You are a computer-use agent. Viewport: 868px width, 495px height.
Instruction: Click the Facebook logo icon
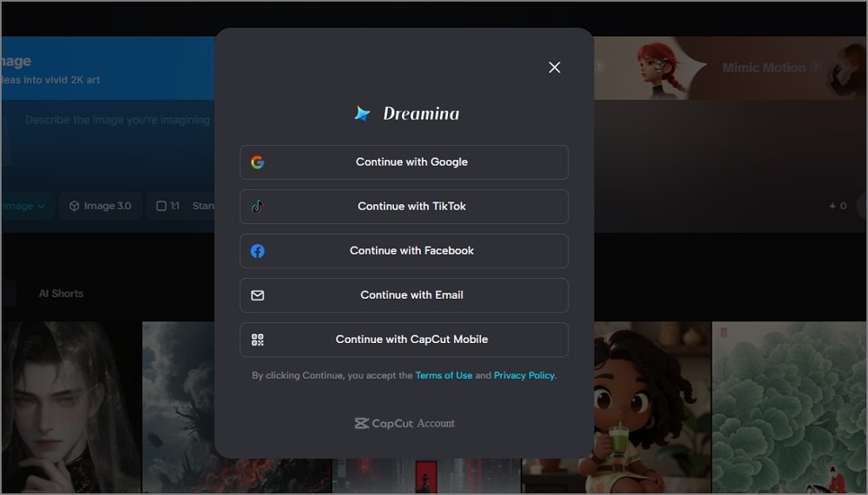(x=258, y=251)
